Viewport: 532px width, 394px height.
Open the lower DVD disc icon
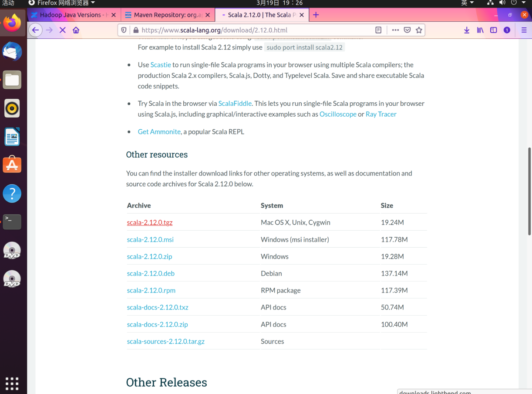click(12, 279)
